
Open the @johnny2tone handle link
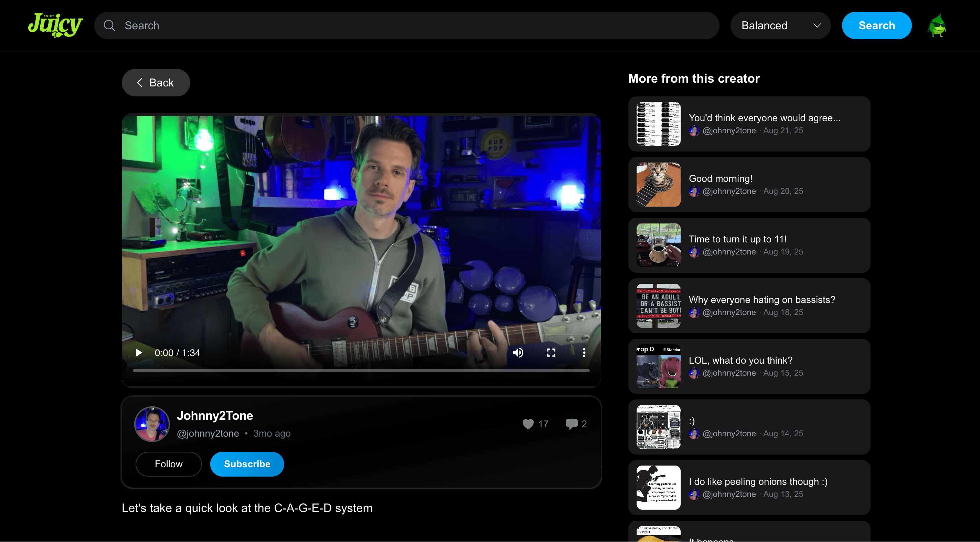pyautogui.click(x=208, y=433)
